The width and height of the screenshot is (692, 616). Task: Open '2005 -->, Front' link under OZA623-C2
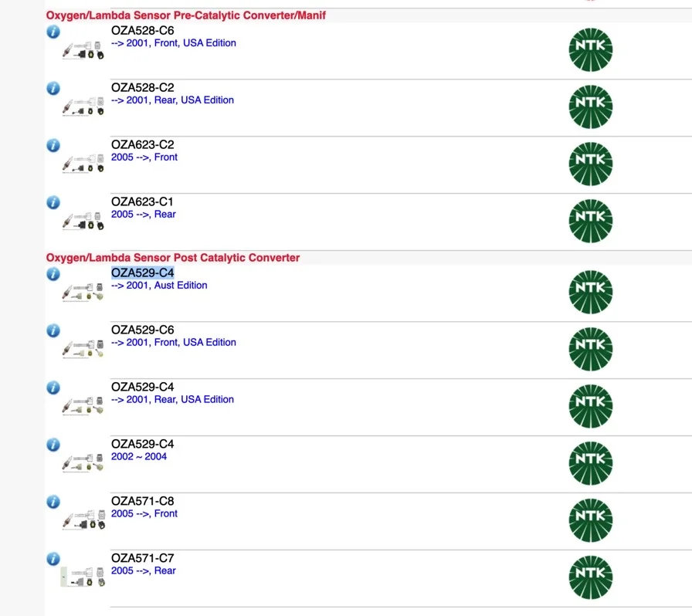pos(144,157)
